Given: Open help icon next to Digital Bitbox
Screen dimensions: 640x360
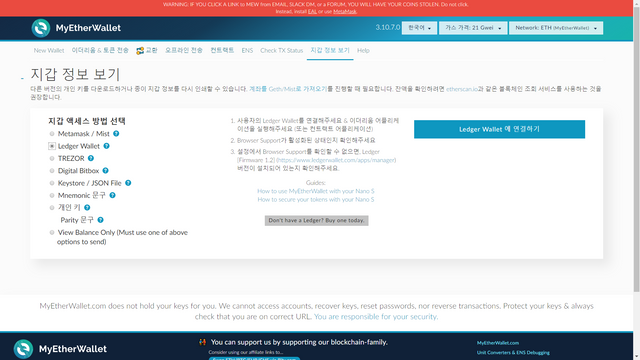Looking at the screenshot, I should click(105, 171).
